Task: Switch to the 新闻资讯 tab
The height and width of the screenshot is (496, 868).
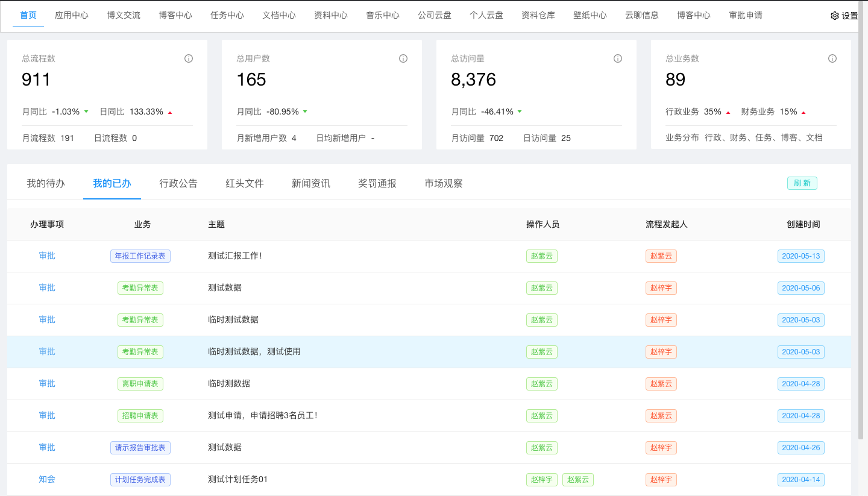Action: point(311,183)
